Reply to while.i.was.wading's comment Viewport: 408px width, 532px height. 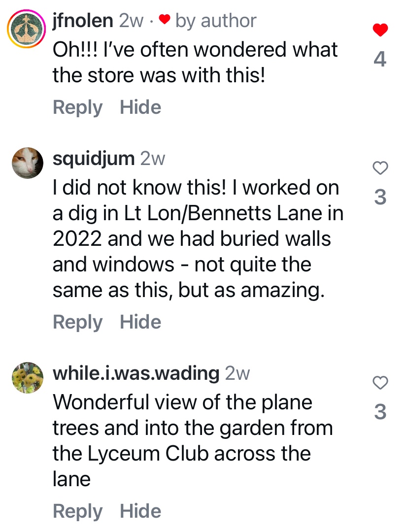click(x=78, y=511)
